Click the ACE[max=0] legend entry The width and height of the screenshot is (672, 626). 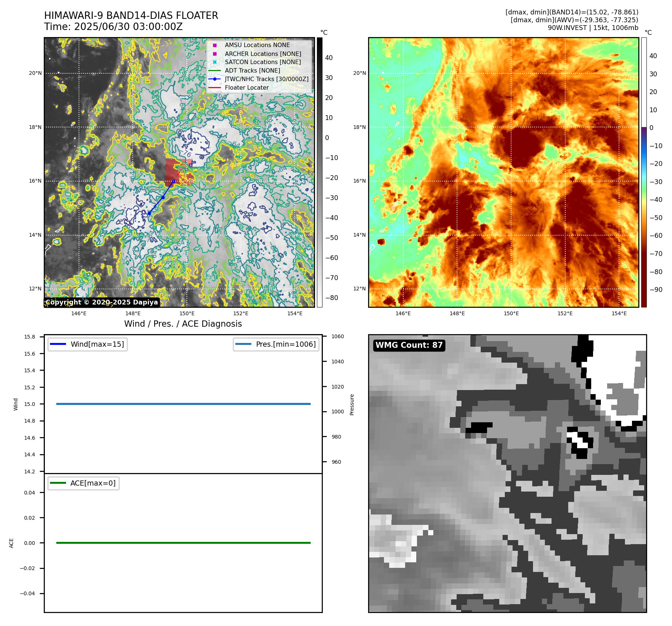83,483
